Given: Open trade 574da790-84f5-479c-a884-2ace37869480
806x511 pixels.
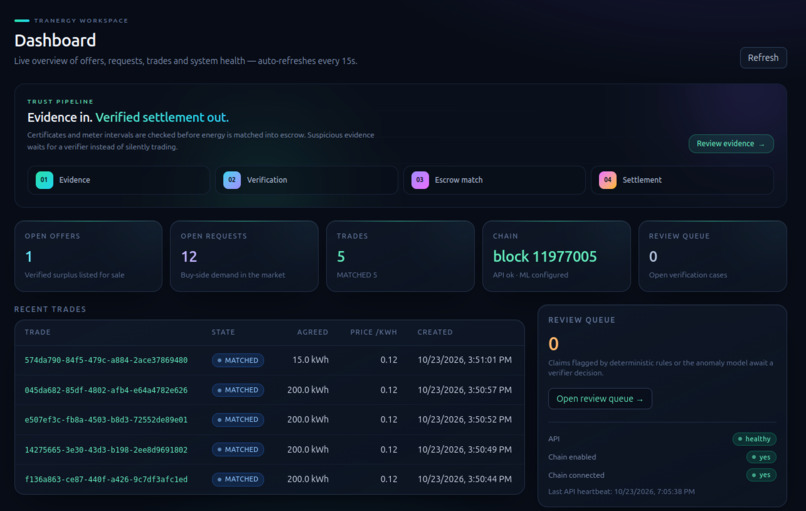Looking at the screenshot, I should (106, 360).
